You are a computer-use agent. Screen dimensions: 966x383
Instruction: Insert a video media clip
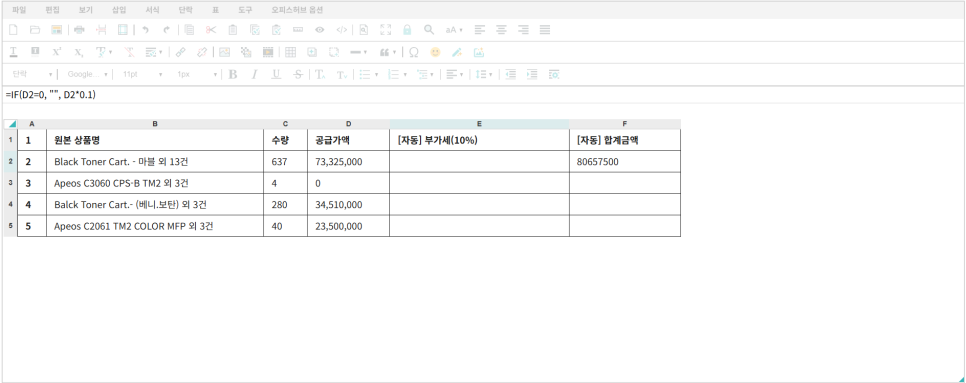(268, 52)
